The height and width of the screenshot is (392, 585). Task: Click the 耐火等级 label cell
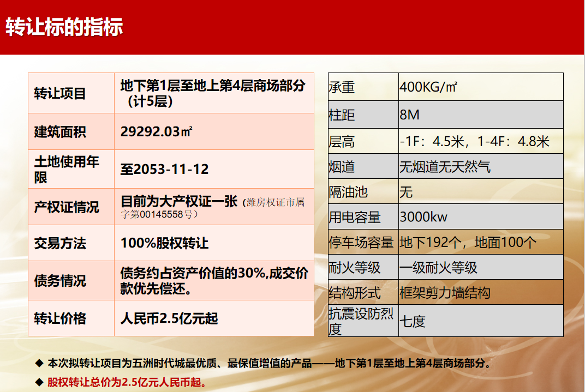point(363,267)
